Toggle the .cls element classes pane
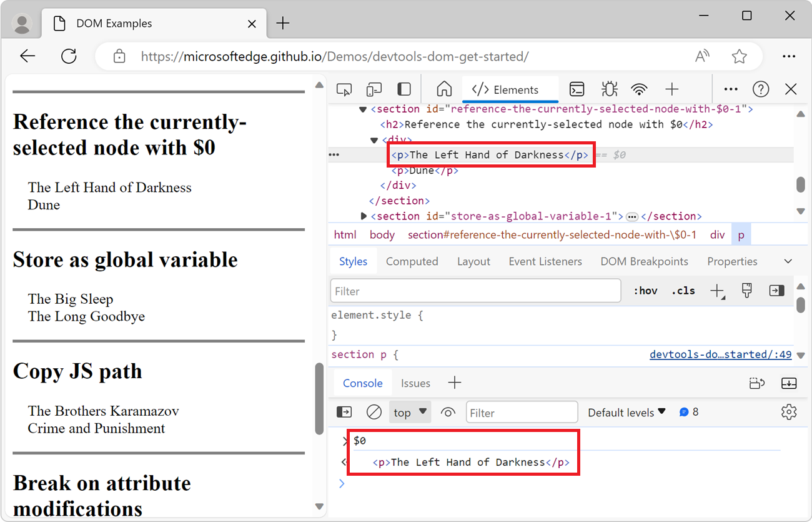Screen dimensions: 812x522 click(x=683, y=291)
